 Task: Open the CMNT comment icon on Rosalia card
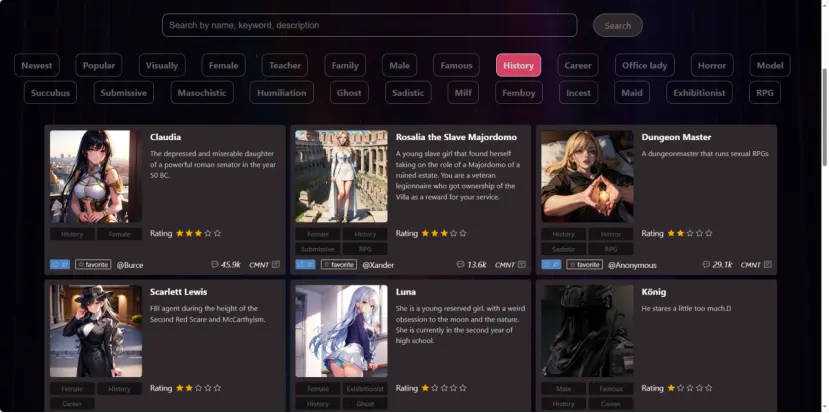pyautogui.click(x=521, y=264)
